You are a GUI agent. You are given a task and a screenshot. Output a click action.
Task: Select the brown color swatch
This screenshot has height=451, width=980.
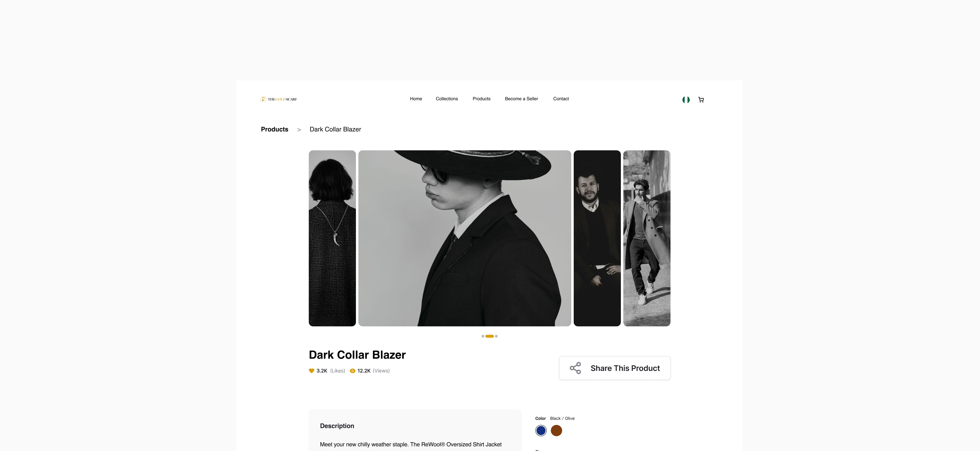(556, 430)
